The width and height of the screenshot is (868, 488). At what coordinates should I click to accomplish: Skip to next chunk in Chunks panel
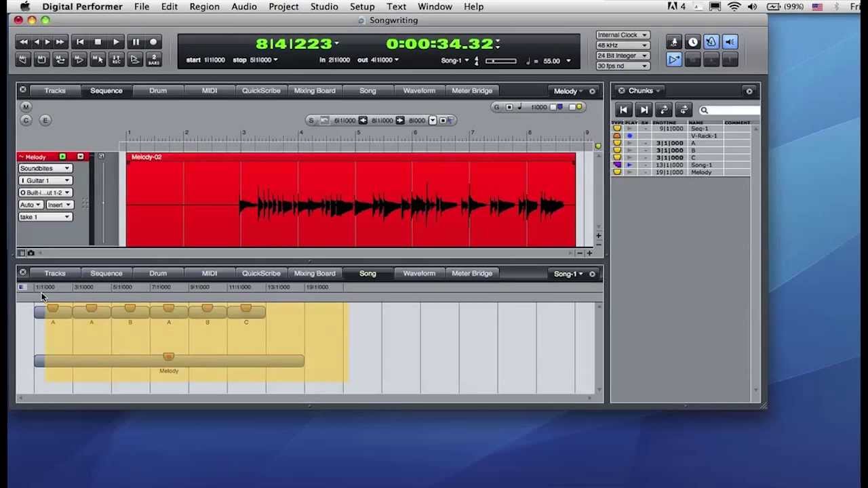click(644, 110)
